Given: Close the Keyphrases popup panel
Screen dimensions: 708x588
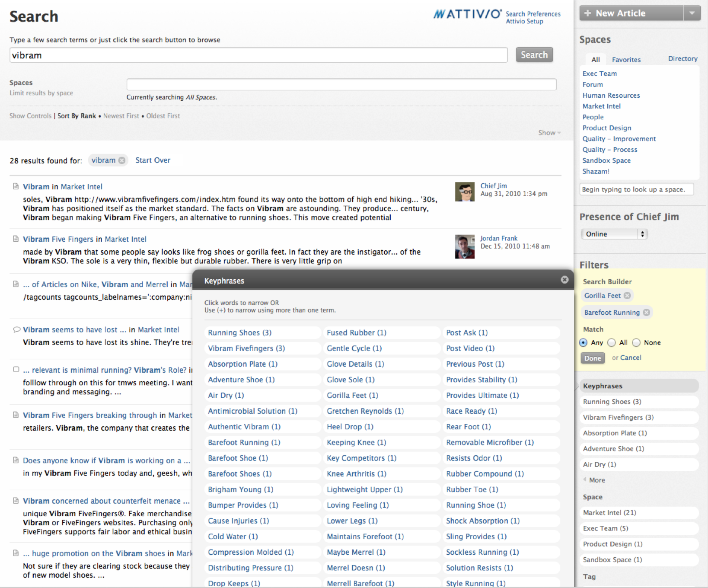Looking at the screenshot, I should [564, 280].
